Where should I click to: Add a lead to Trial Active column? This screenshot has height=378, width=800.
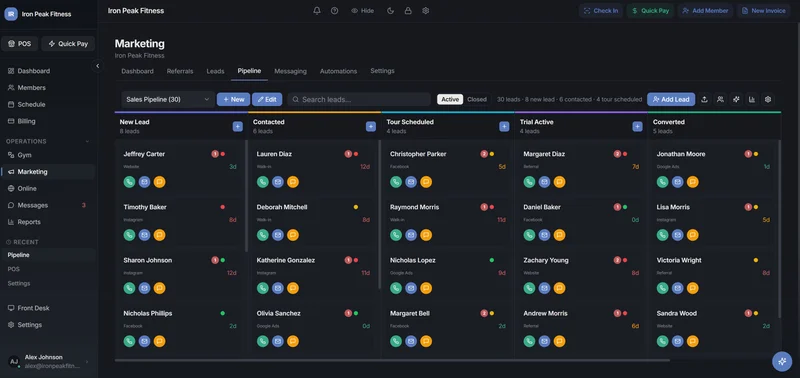(637, 127)
